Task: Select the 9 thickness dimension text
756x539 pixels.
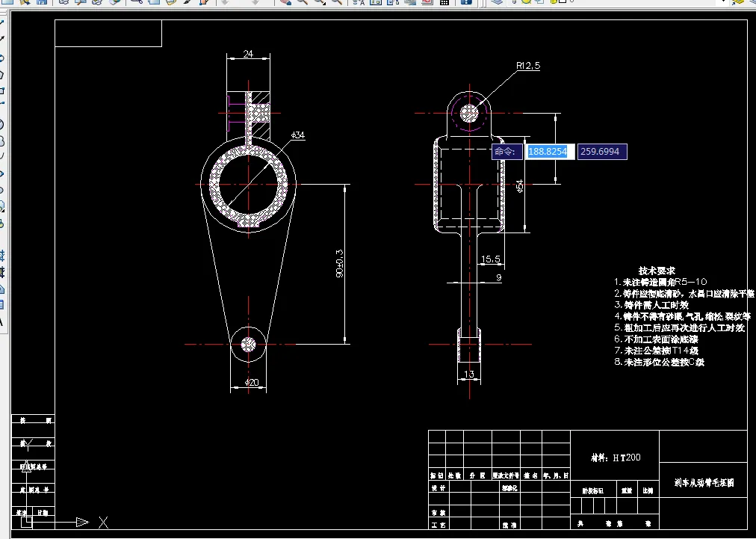Action: coord(498,277)
